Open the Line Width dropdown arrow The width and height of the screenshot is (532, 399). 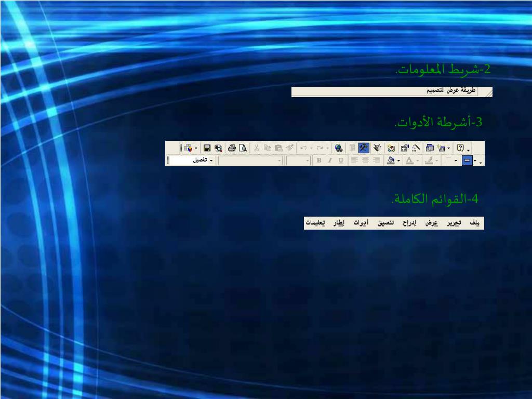(456, 161)
